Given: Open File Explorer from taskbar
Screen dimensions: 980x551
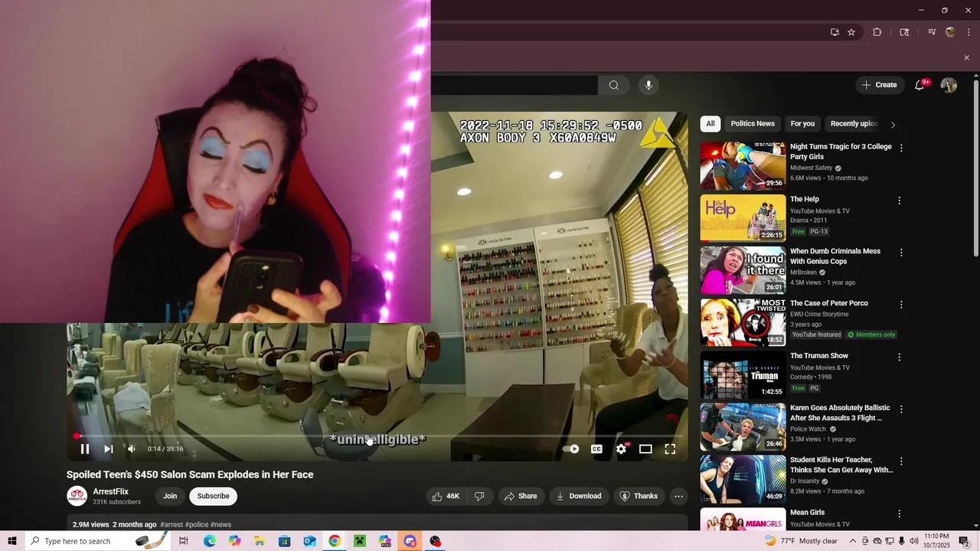Looking at the screenshot, I should point(260,541).
